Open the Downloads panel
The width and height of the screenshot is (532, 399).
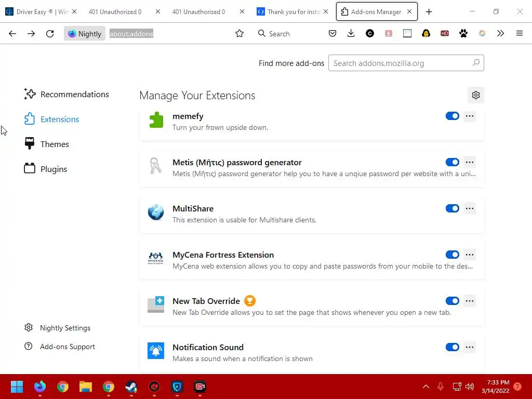coord(351,33)
